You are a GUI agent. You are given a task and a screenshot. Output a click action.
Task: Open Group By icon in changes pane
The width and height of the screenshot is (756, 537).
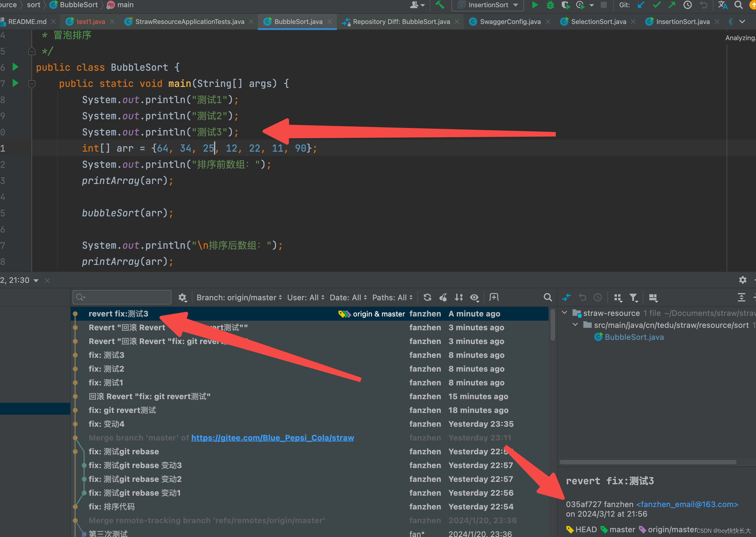click(x=618, y=298)
